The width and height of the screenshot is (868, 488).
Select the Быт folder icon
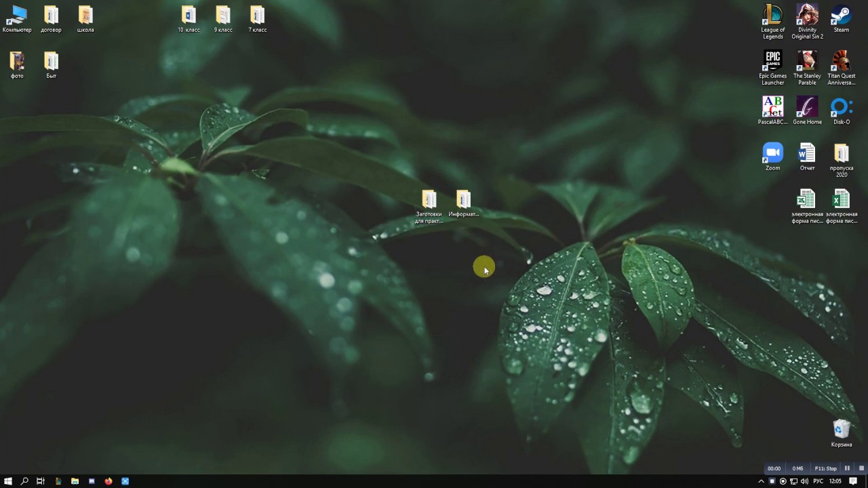pyautogui.click(x=51, y=65)
